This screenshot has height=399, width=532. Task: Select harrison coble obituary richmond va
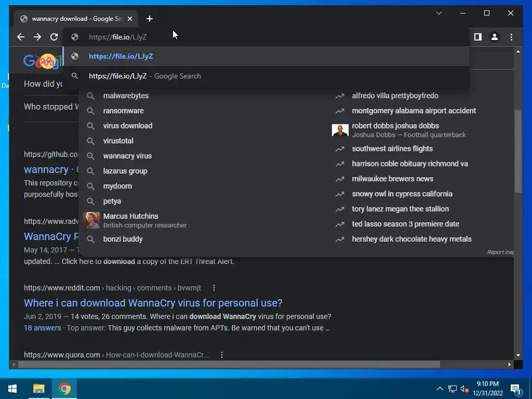[x=410, y=164]
